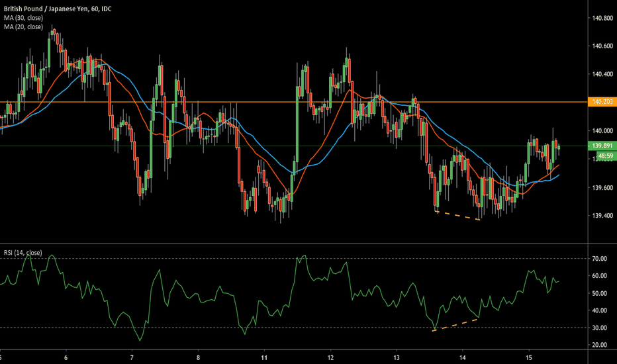Select the dashed orange trendline under candle lows
Screen dimensions: 617x364
[457, 215]
